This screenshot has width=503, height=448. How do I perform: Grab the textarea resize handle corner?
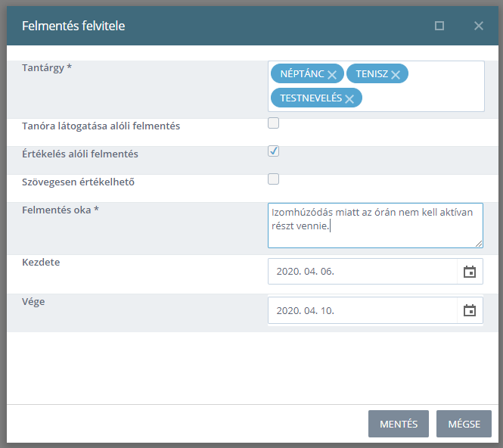479,244
